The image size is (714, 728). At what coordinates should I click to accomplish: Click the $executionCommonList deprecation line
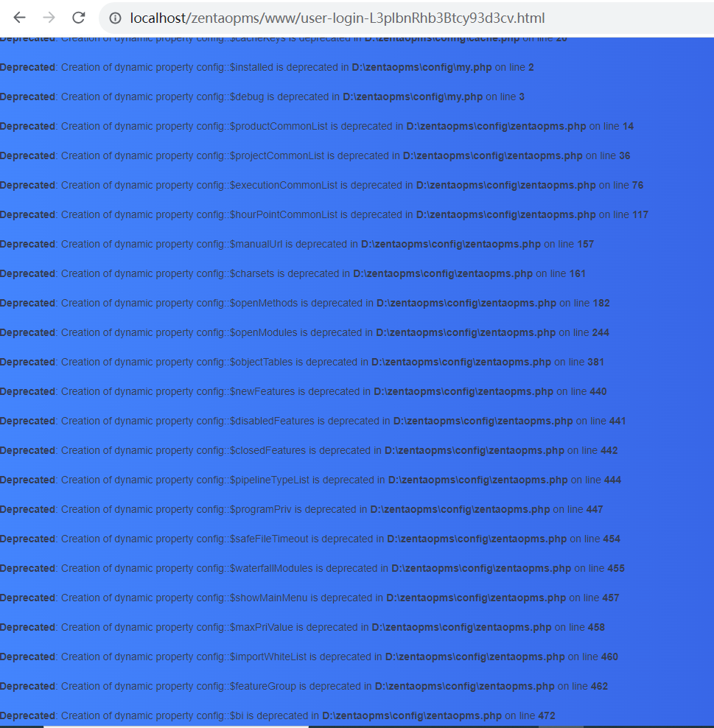[x=322, y=185]
